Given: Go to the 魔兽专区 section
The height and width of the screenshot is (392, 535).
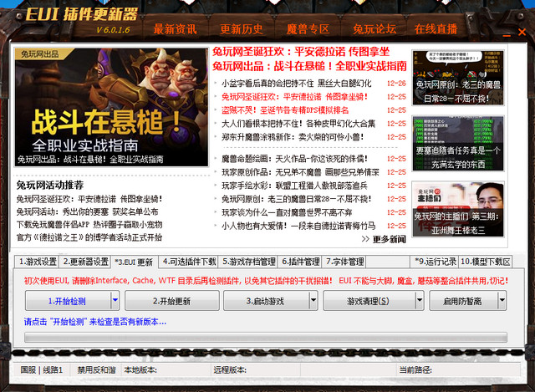Looking at the screenshot, I should pyautogui.click(x=308, y=28).
